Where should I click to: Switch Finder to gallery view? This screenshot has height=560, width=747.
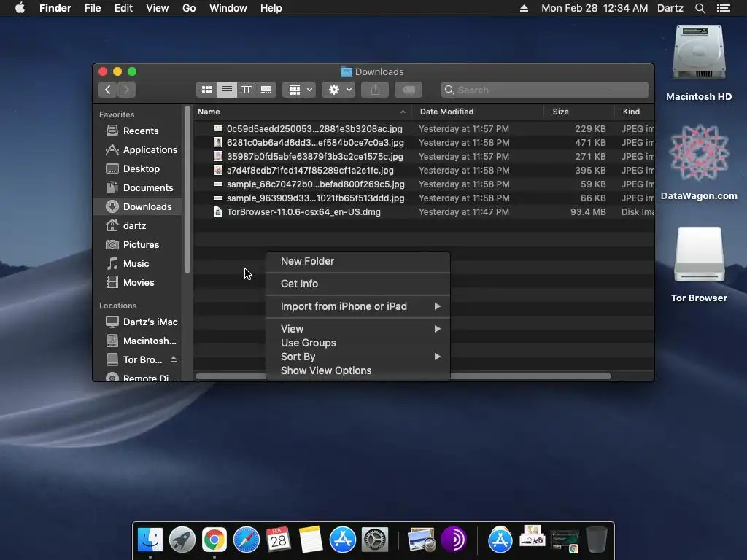pyautogui.click(x=266, y=90)
